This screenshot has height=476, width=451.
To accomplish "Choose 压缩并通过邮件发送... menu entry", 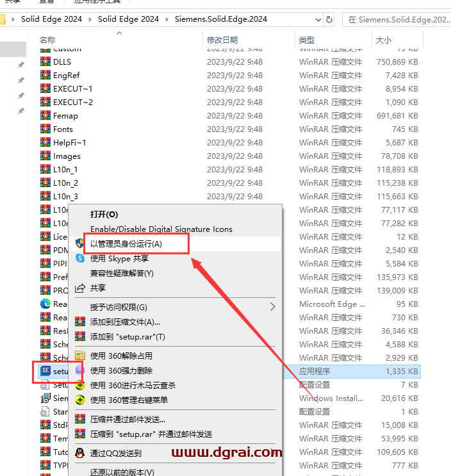I will (127, 419).
